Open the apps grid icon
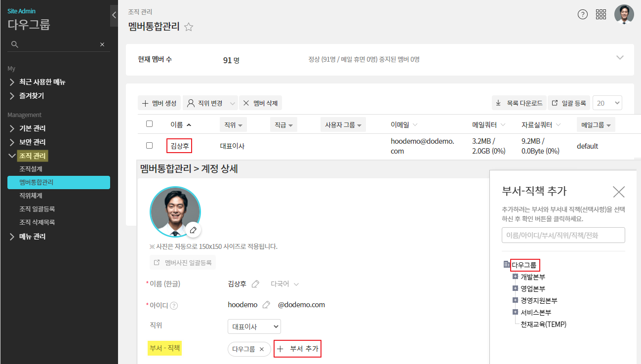 [601, 14]
